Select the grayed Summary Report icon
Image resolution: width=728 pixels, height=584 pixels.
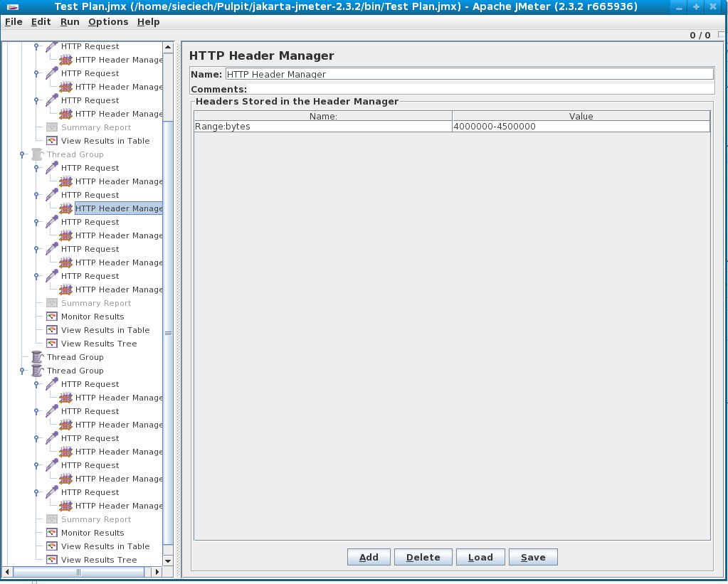pos(51,127)
